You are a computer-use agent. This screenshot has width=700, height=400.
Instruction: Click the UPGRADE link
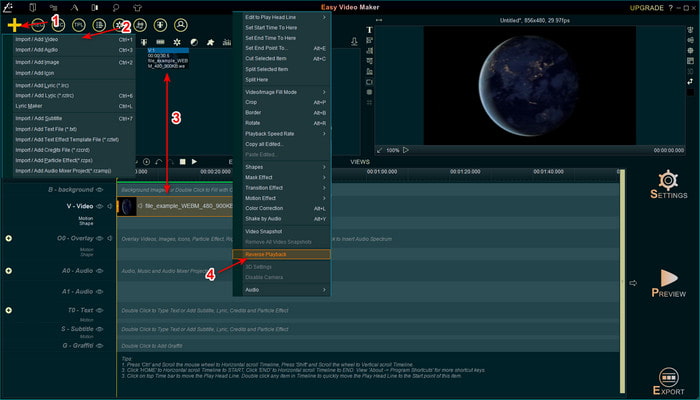click(647, 8)
